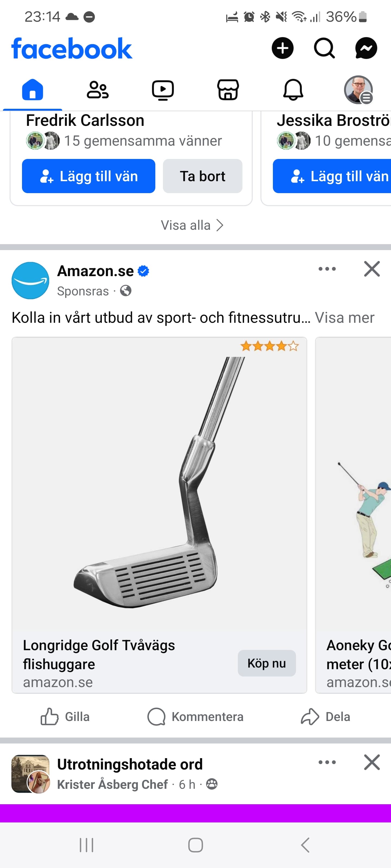Open the golf chipper product image
Image resolution: width=391 pixels, height=868 pixels.
159,484
